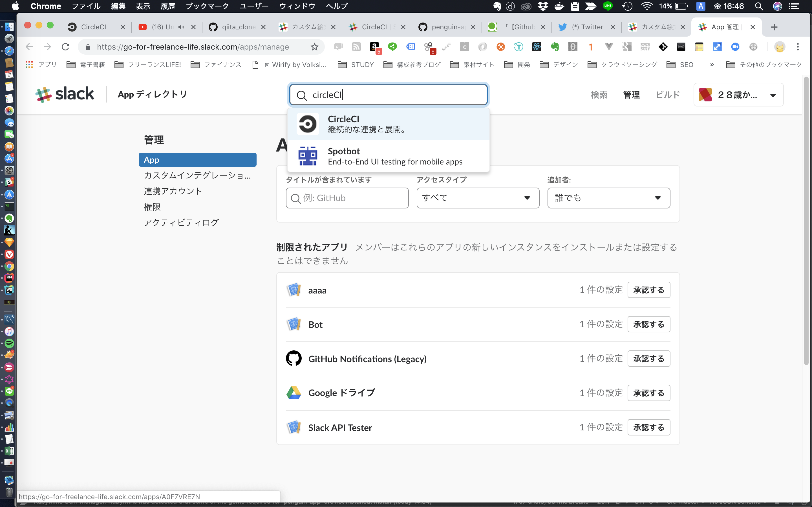Click Google ドライブ app icon

pyautogui.click(x=294, y=393)
